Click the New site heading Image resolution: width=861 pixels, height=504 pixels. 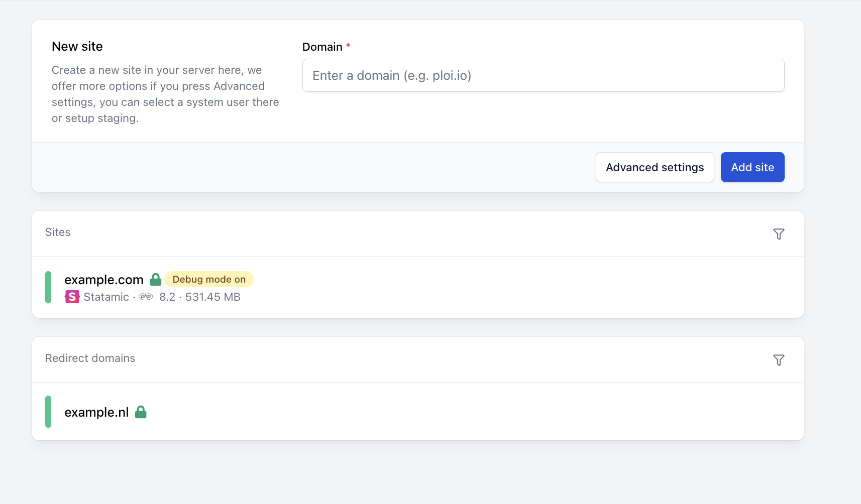click(77, 46)
